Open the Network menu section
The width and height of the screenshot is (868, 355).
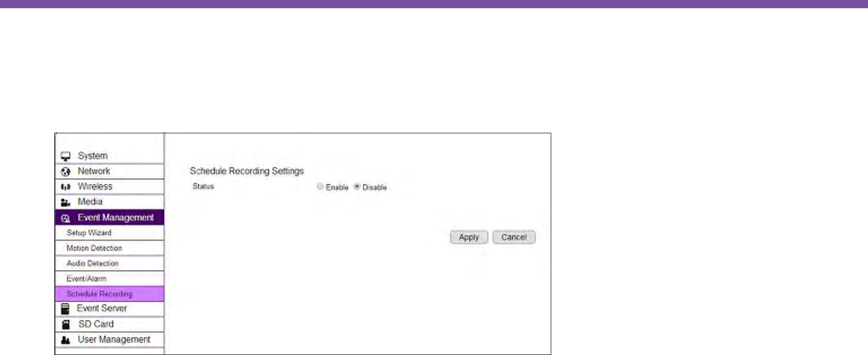pyautogui.click(x=110, y=171)
